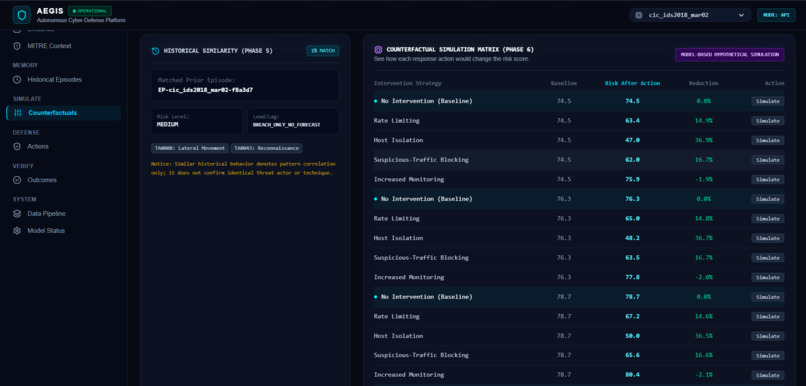806x386 pixels.
Task: Simulate No Intervention with baseline 78.7
Action: 767,297
